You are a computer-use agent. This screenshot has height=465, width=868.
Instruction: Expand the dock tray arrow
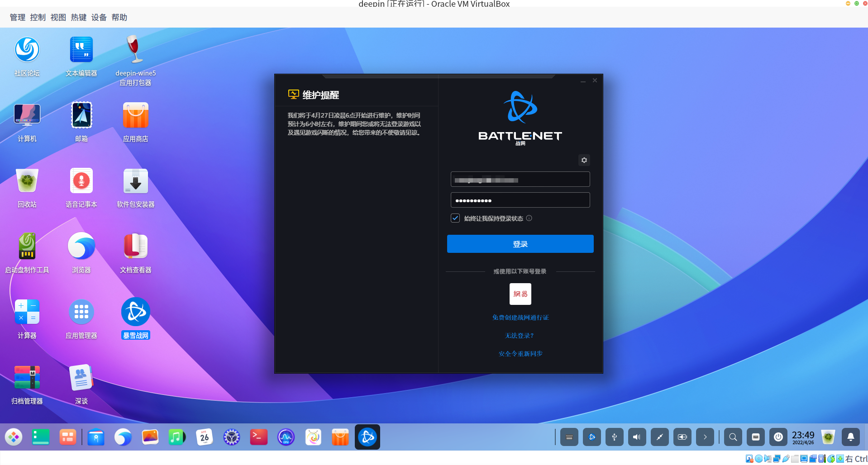pos(705,437)
